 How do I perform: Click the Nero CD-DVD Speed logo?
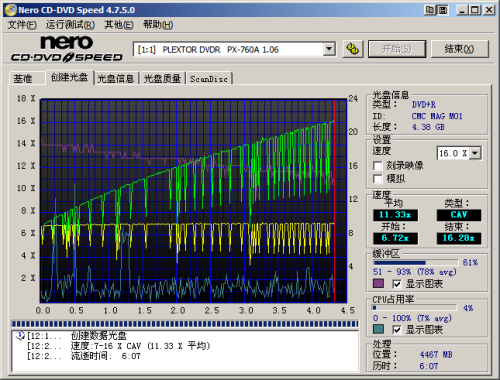pyautogui.click(x=67, y=49)
